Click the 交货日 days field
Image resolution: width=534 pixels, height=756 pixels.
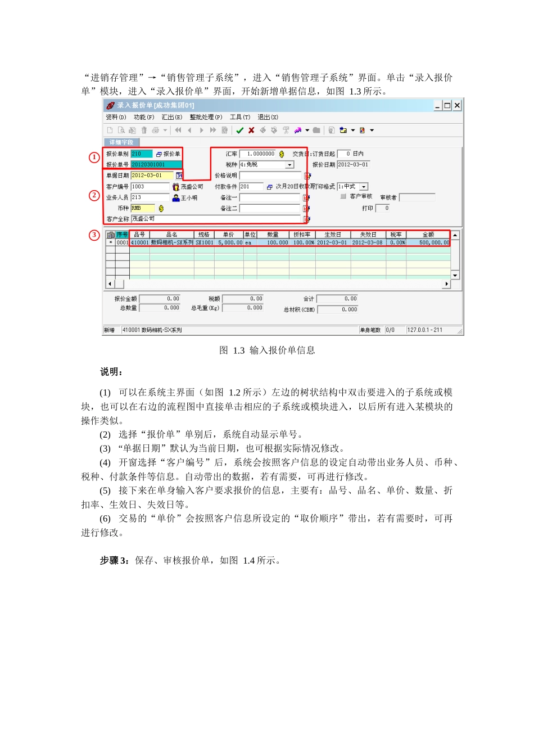[344, 154]
